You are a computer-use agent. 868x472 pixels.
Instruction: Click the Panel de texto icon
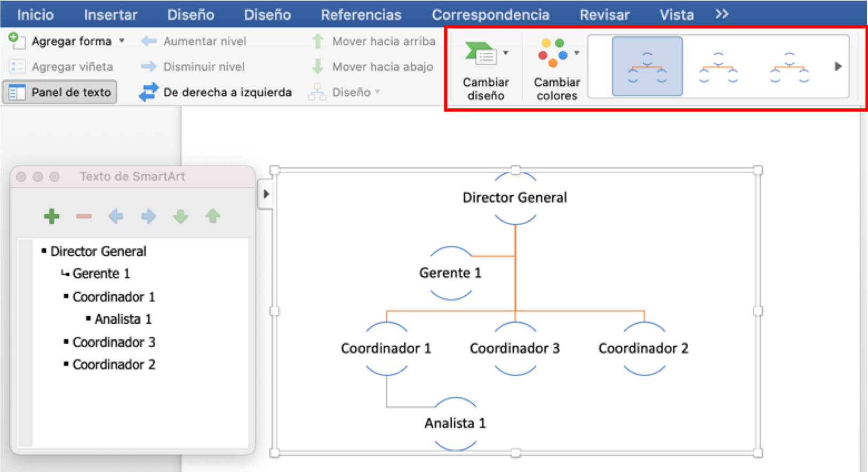[x=17, y=92]
